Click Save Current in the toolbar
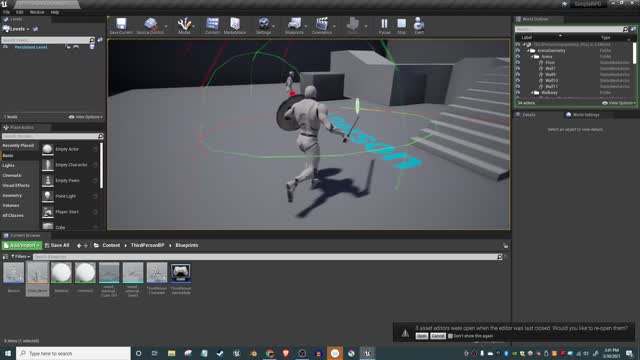The height and width of the screenshot is (360, 640). point(121,26)
